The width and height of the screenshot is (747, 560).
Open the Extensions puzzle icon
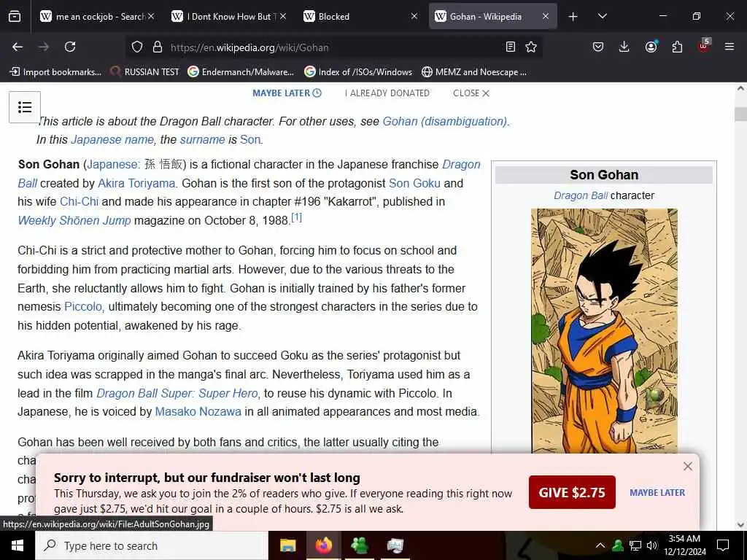(x=677, y=47)
